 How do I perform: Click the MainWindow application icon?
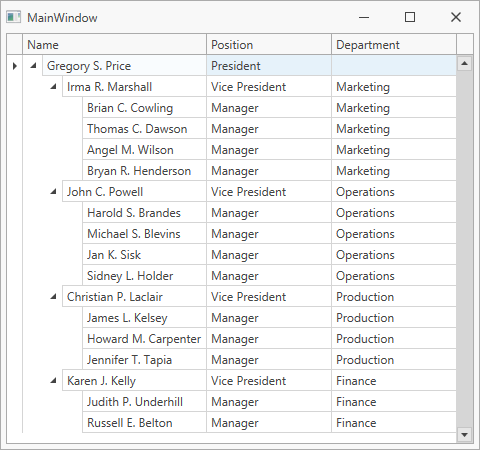click(14, 17)
